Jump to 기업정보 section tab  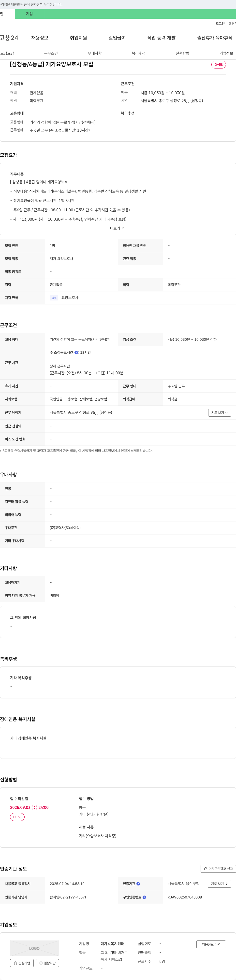point(226,53)
